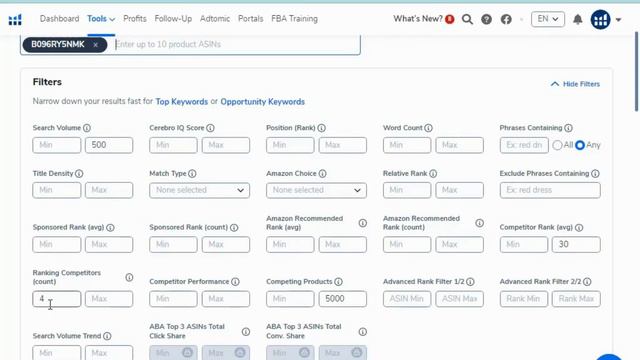The height and width of the screenshot is (360, 640).
Task: Show info for Competitor Performance
Action: [x=235, y=282]
